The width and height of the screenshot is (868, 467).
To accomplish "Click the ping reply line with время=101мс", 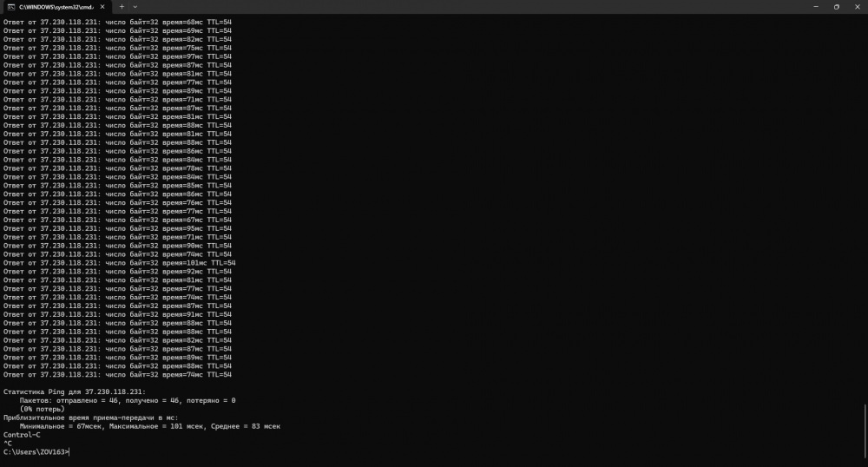I will pyautogui.click(x=120, y=263).
